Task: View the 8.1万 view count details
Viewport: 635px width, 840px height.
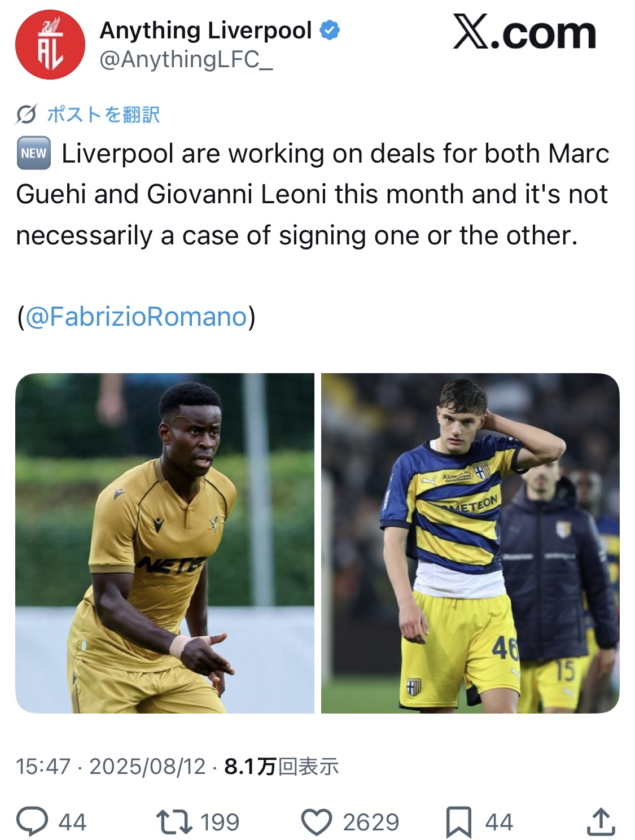Action: 281,767
